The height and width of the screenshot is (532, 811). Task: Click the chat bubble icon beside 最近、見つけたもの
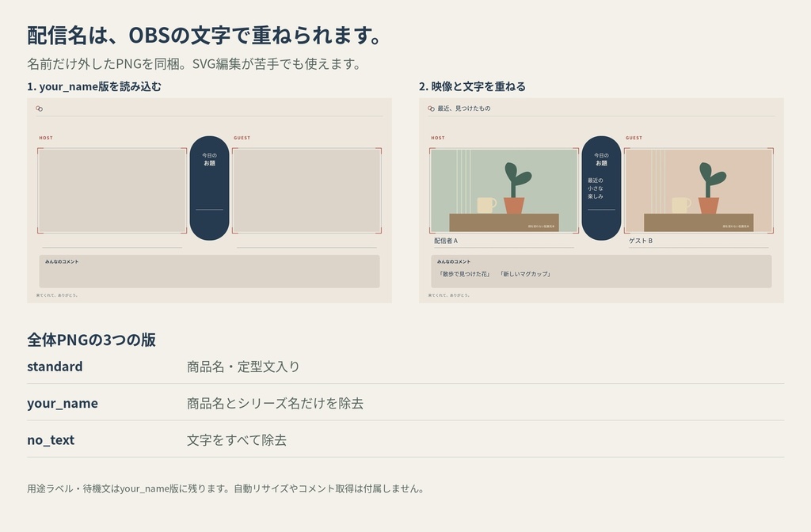(x=432, y=108)
